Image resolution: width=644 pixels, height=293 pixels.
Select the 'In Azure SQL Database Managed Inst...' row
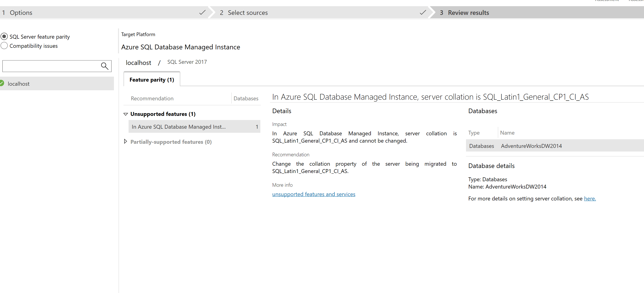click(194, 126)
